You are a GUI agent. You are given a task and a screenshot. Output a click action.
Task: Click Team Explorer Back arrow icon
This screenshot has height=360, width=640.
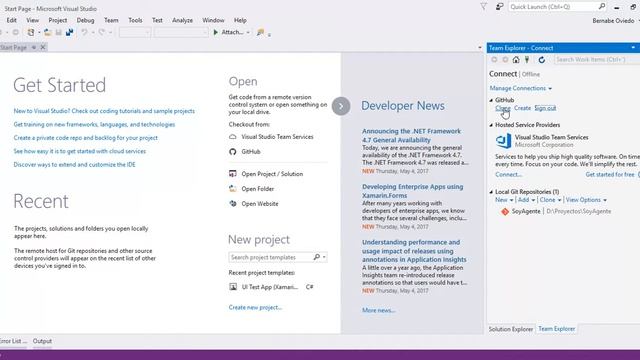tap(494, 60)
